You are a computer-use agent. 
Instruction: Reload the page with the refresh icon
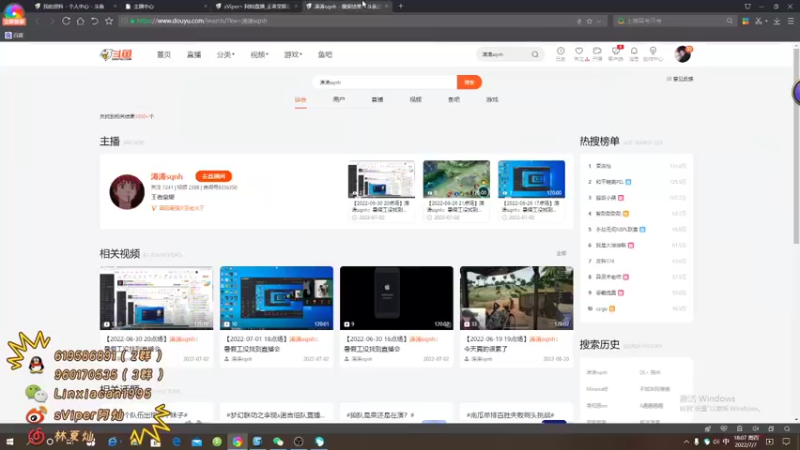tap(66, 21)
